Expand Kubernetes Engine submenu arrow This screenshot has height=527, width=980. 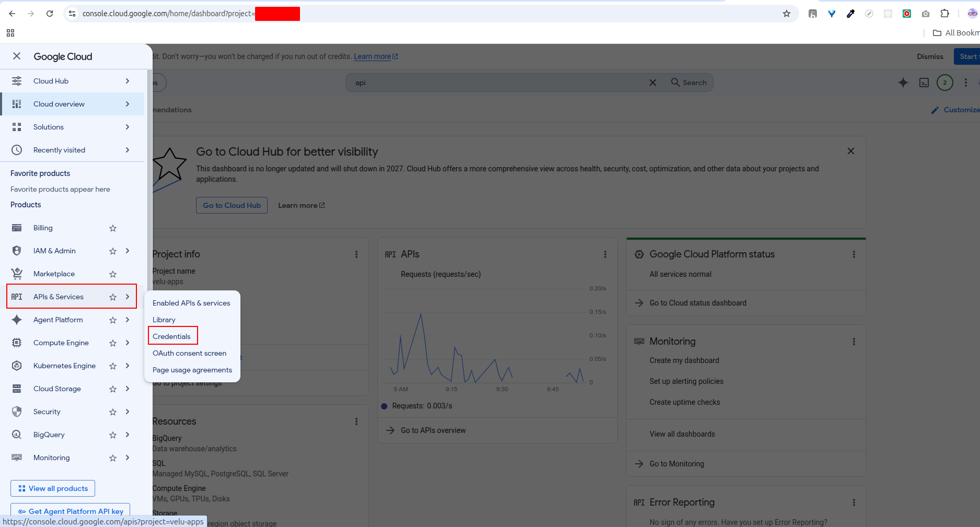pyautogui.click(x=128, y=366)
